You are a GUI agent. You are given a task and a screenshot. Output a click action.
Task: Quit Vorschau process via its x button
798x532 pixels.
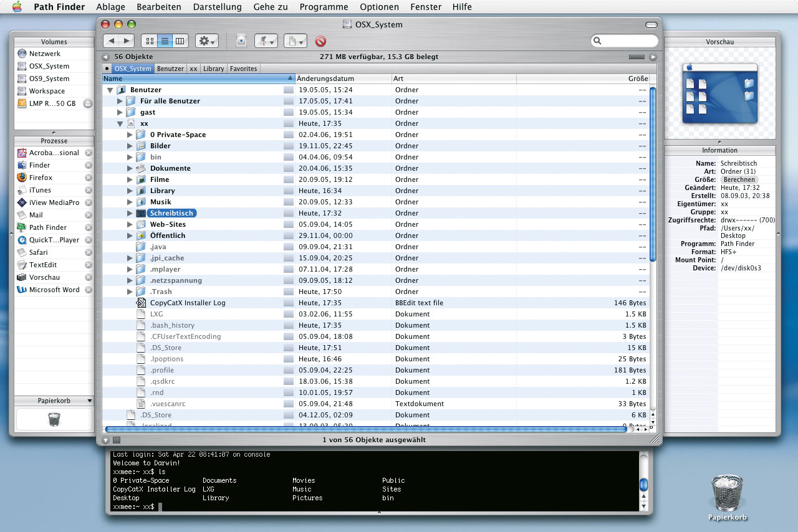pos(89,277)
